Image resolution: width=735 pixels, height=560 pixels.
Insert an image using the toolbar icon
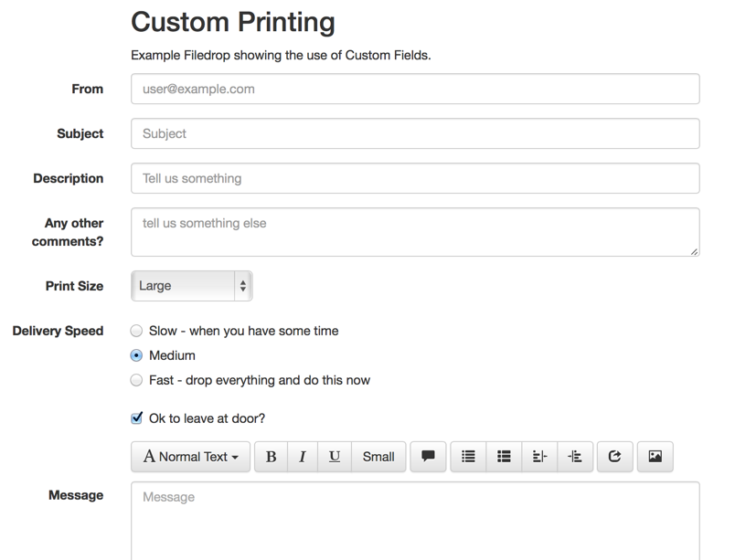655,457
